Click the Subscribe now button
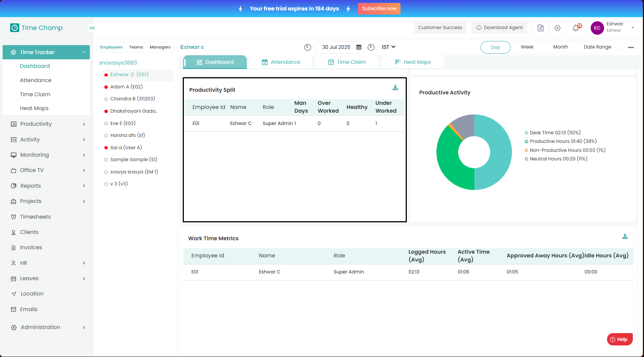 click(379, 9)
